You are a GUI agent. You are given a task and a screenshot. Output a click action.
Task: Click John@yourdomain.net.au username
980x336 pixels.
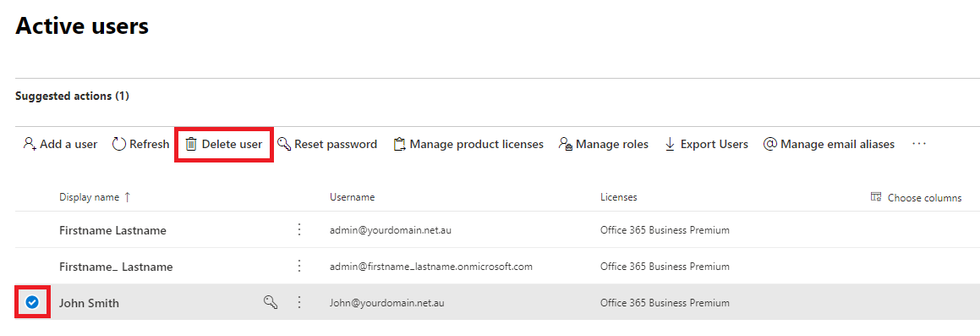387,303
